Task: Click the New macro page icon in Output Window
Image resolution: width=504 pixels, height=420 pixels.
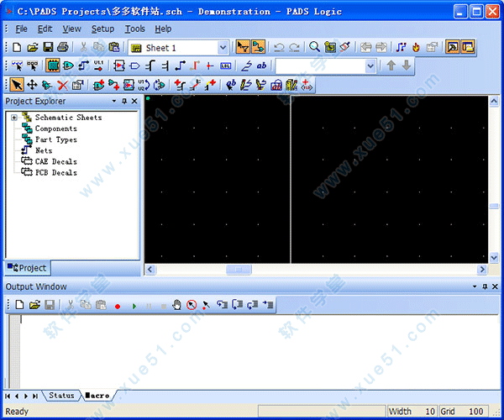Action: coord(19,305)
